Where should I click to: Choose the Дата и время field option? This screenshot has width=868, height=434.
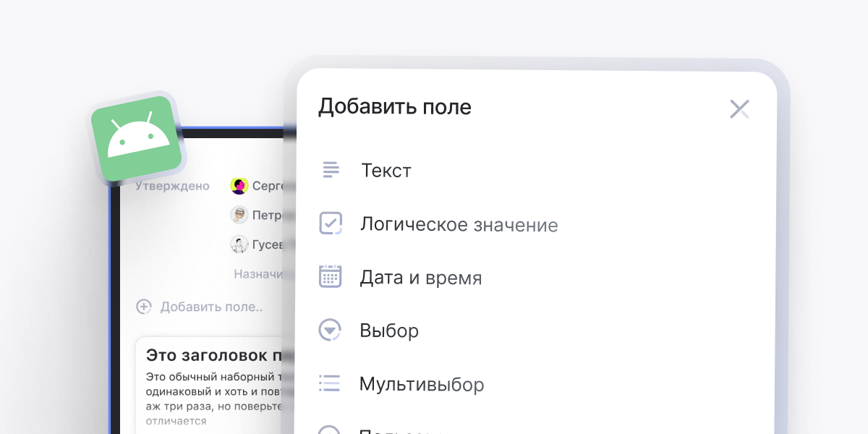click(x=422, y=276)
